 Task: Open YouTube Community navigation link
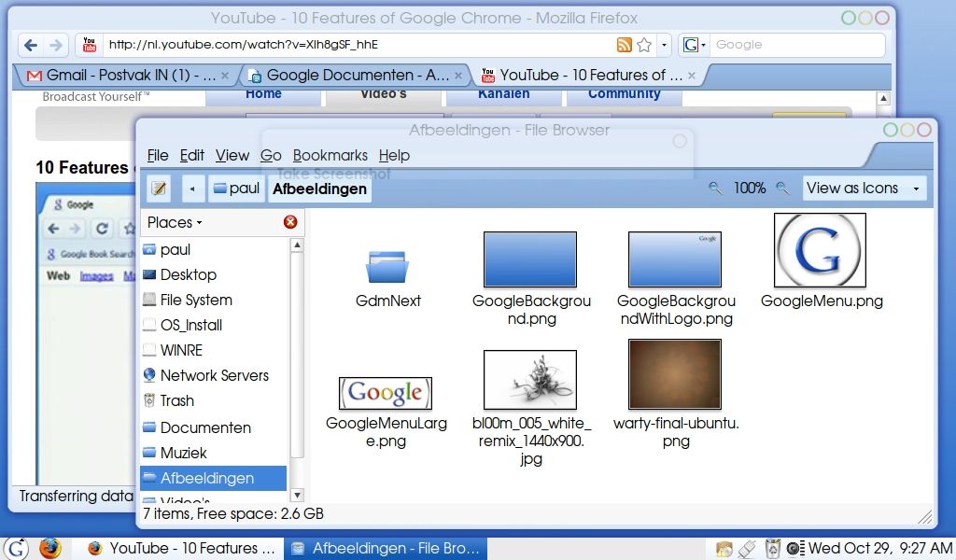[624, 94]
